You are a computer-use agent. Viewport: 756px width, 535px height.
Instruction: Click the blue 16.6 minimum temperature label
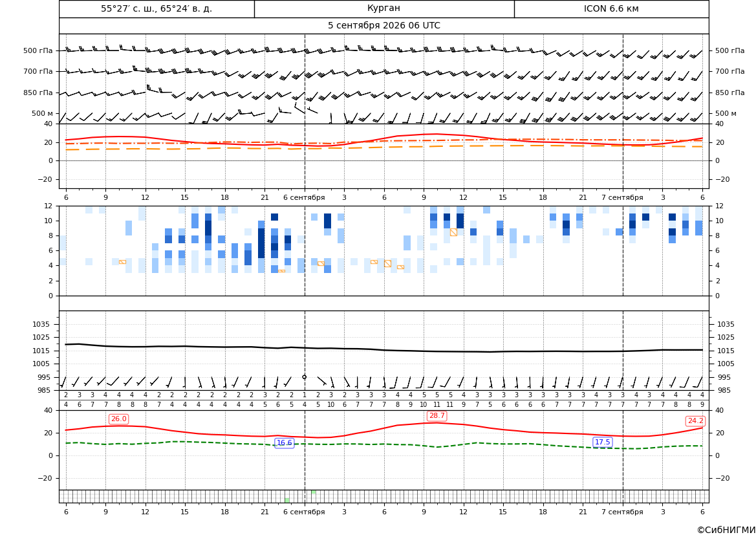(x=285, y=443)
